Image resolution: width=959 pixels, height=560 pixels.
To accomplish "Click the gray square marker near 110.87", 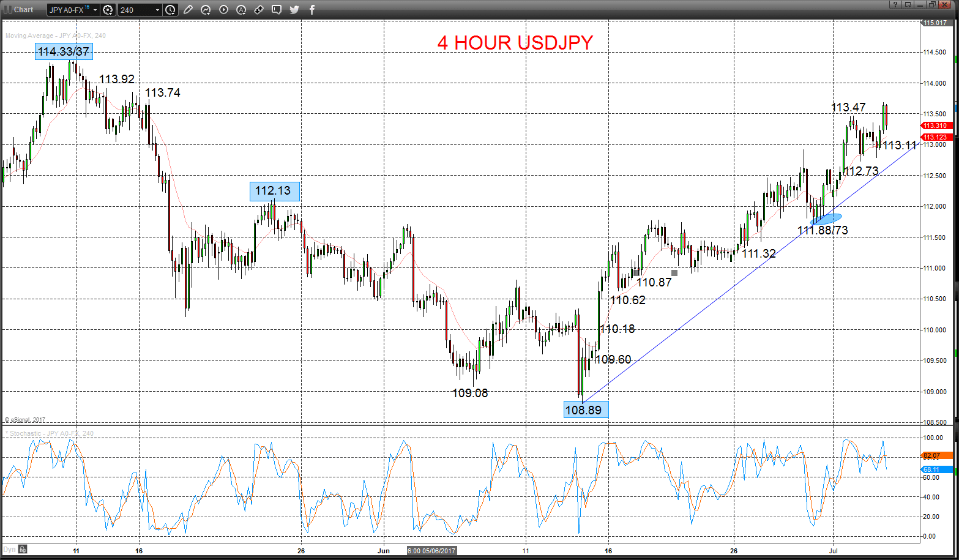I will click(674, 273).
